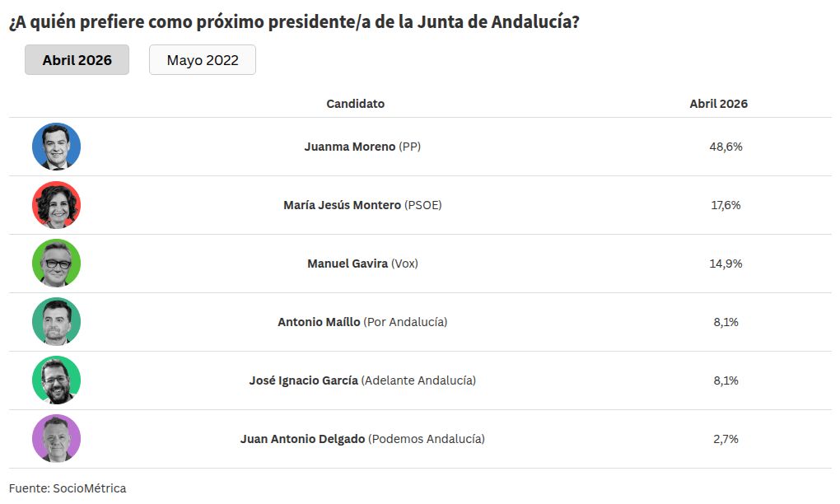Select Juan Antonio Delgado (Podemos Andalucía)

[x=362, y=439]
